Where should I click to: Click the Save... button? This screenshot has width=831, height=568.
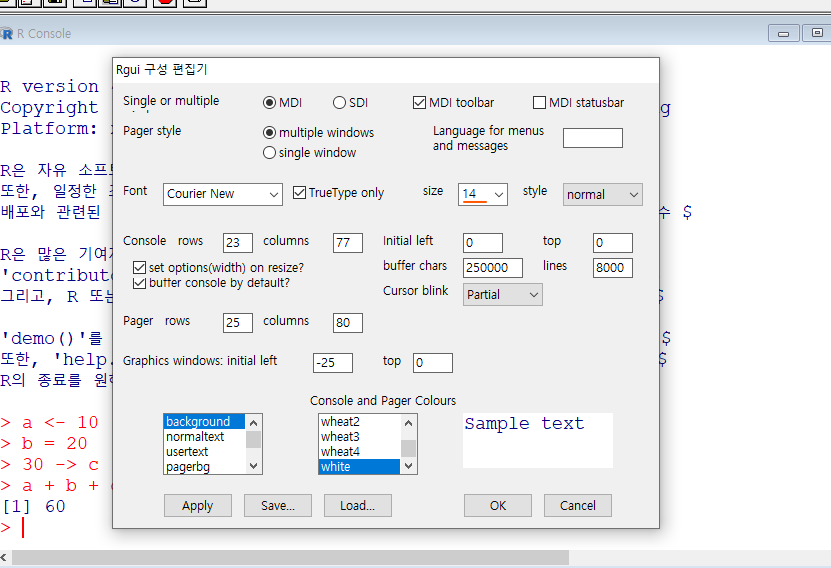point(278,505)
